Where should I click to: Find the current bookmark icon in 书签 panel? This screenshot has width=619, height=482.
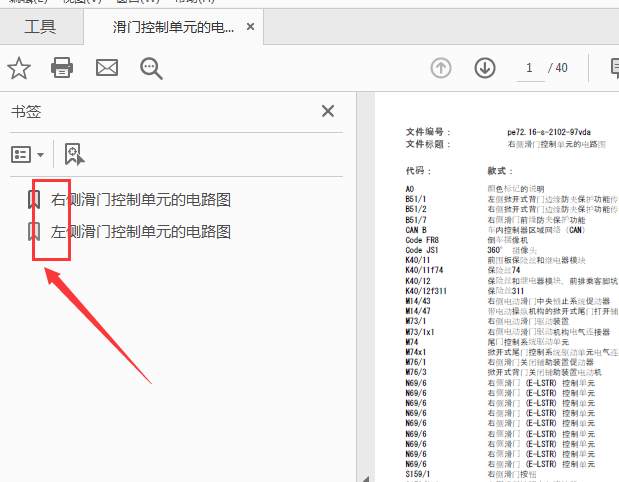tap(74, 154)
